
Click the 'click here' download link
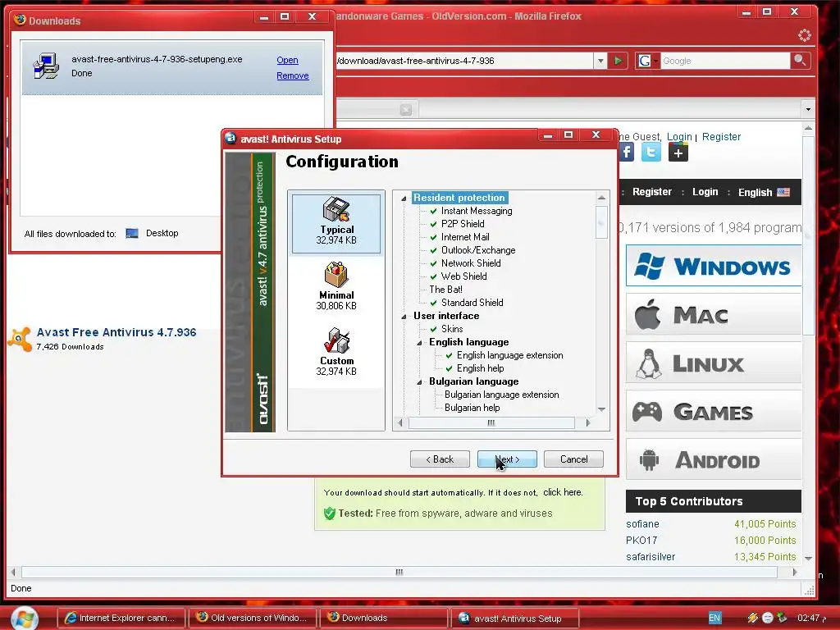coord(562,492)
